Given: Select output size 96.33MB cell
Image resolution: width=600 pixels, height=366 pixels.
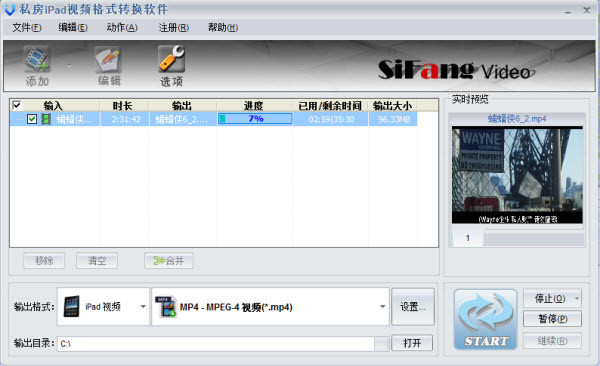Looking at the screenshot, I should [x=394, y=119].
